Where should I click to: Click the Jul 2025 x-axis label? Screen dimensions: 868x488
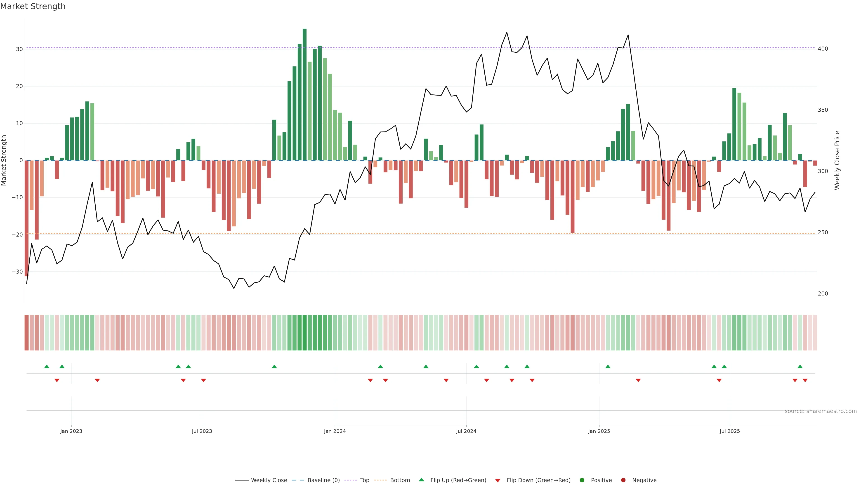(729, 431)
